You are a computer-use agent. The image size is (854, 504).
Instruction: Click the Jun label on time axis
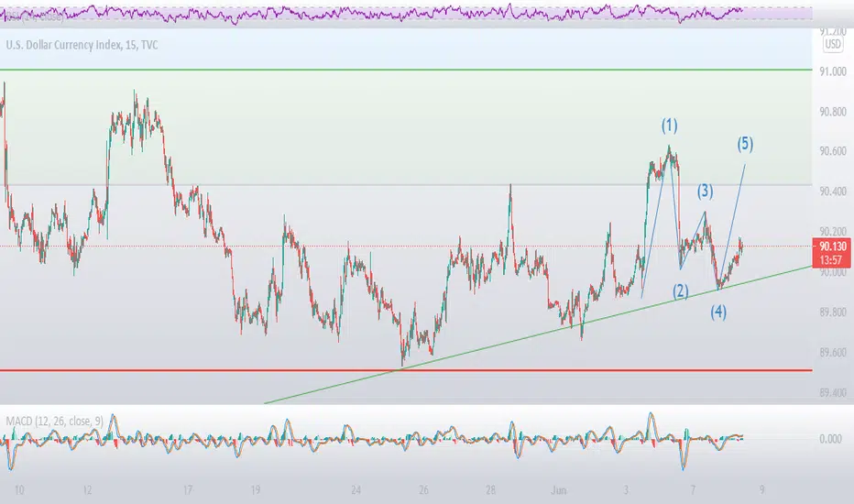tap(558, 490)
